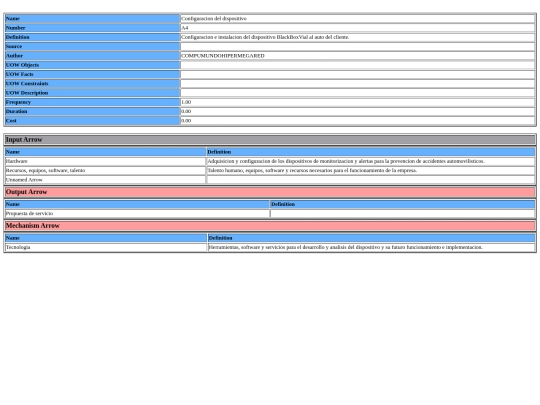The width and height of the screenshot is (540, 405).
Task: Select the 'Recursos, equipos, software, talento' row
Action: coord(105,170)
